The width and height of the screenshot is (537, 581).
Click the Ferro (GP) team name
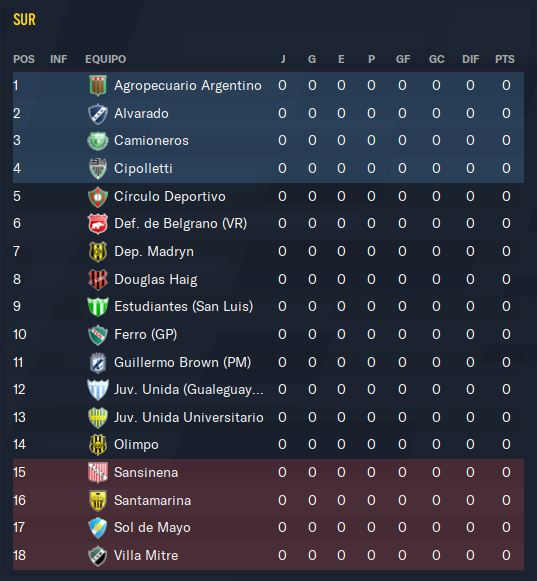click(x=145, y=334)
